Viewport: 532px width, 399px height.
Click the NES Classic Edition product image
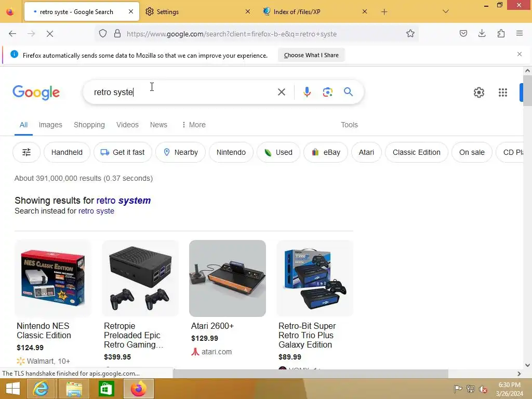(53, 278)
